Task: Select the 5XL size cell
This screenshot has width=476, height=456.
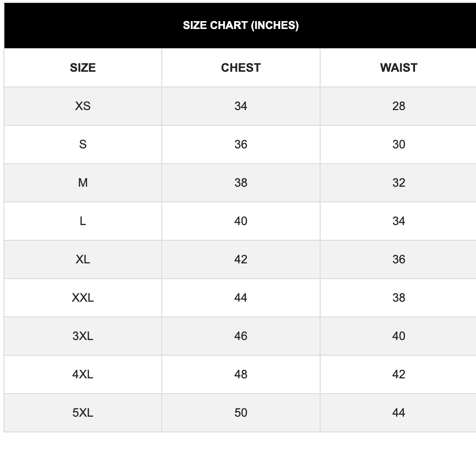Action: tap(83, 413)
